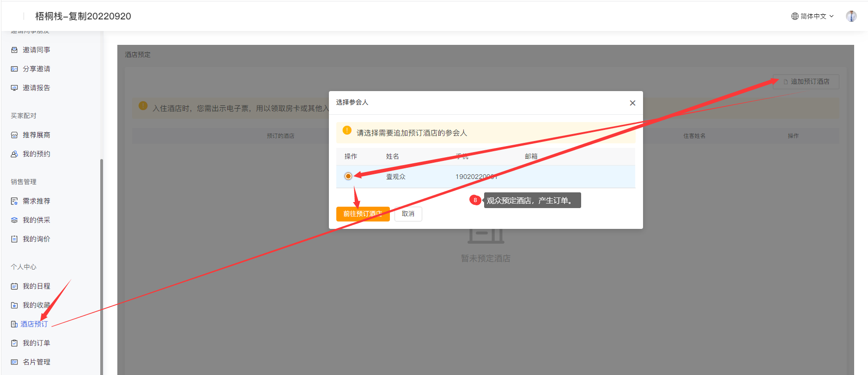868x375 pixels.
Task: Click the 我的订单 clipboard icon
Action: (14, 343)
